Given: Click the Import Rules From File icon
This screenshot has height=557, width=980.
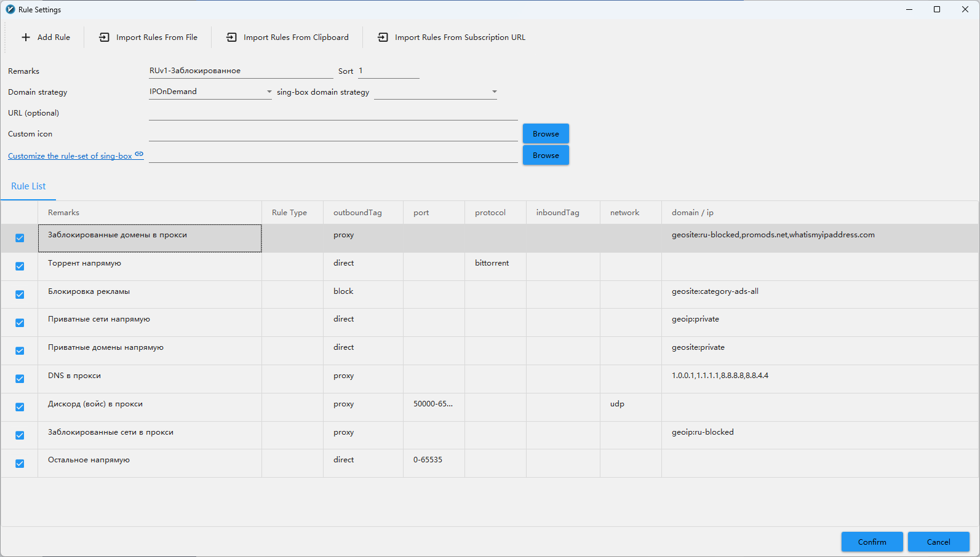Looking at the screenshot, I should 104,38.
